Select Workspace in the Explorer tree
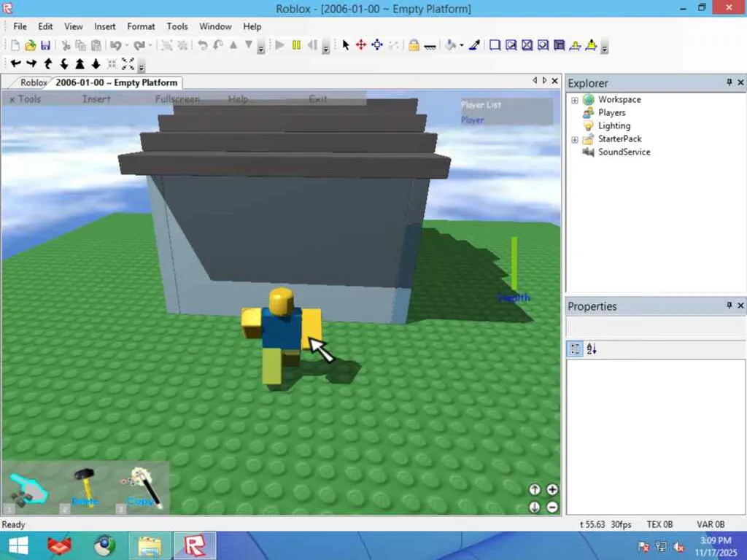 click(619, 99)
